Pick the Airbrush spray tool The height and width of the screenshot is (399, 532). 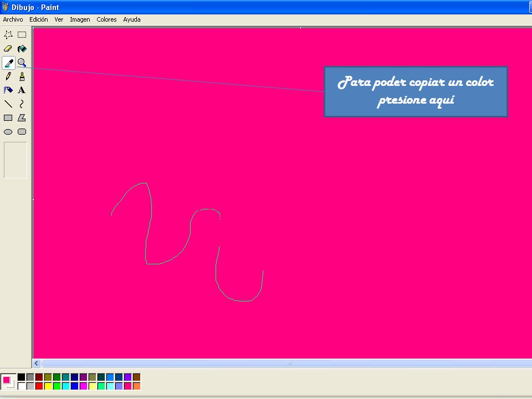(x=8, y=90)
